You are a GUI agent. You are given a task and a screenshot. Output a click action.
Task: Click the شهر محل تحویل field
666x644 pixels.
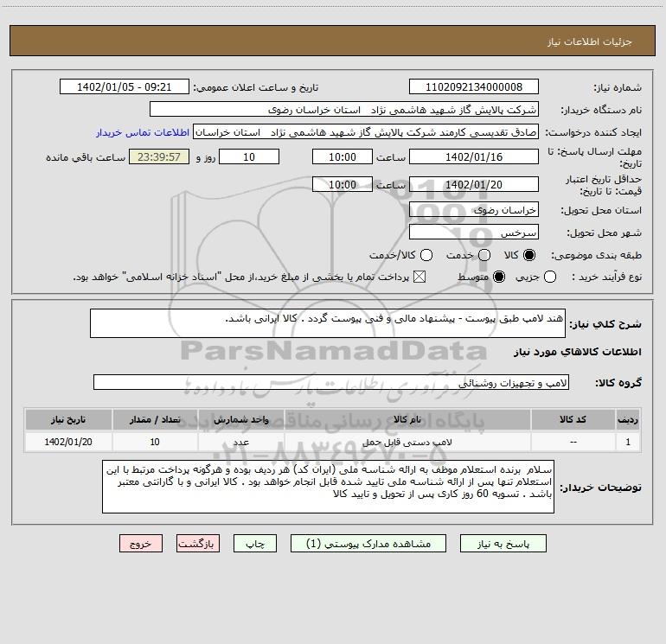point(473,233)
